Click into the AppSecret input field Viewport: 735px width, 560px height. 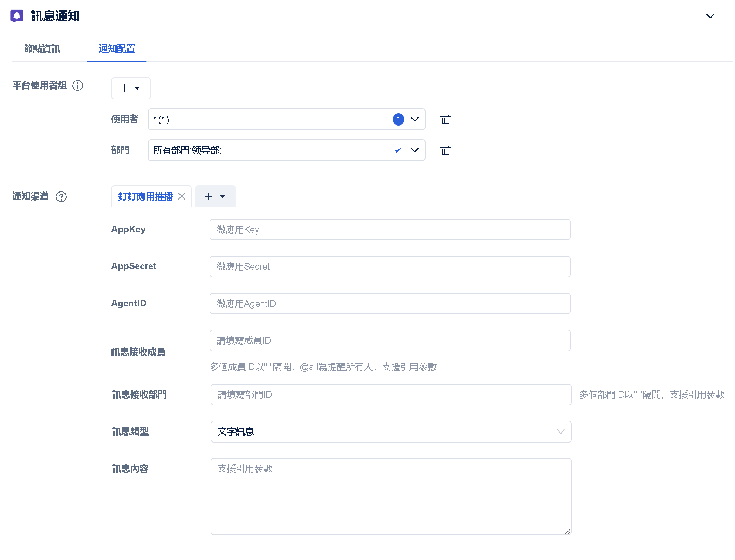389,267
